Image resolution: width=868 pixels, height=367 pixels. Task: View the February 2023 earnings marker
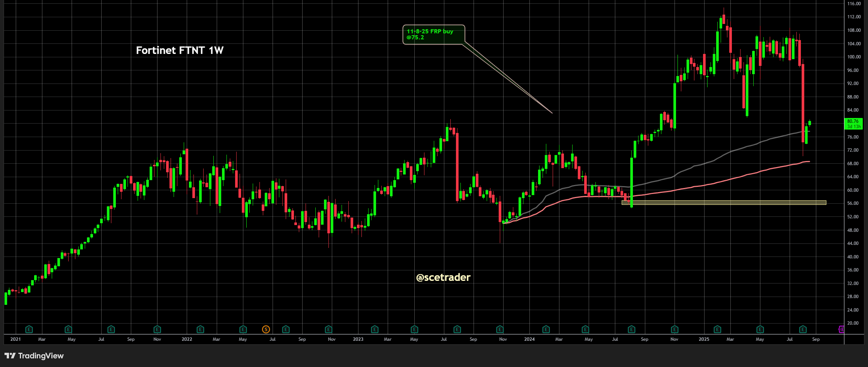coord(375,330)
